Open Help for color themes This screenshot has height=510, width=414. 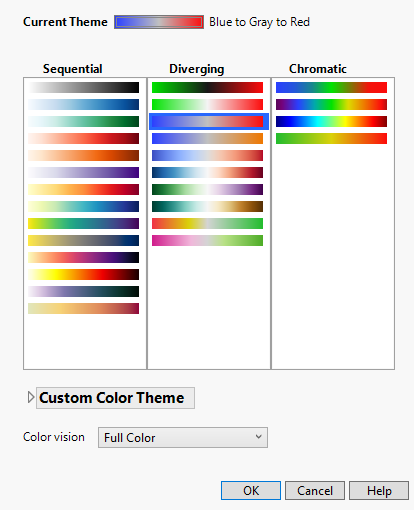(379, 491)
